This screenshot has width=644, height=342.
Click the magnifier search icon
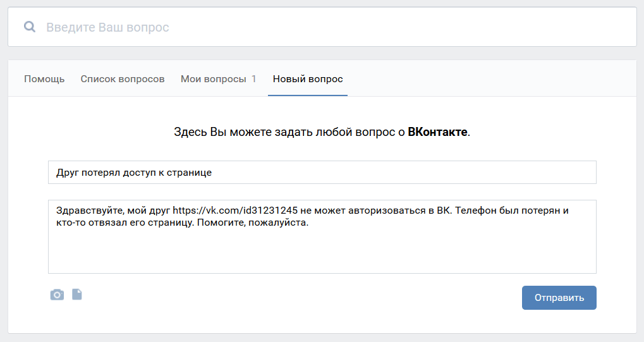point(30,27)
